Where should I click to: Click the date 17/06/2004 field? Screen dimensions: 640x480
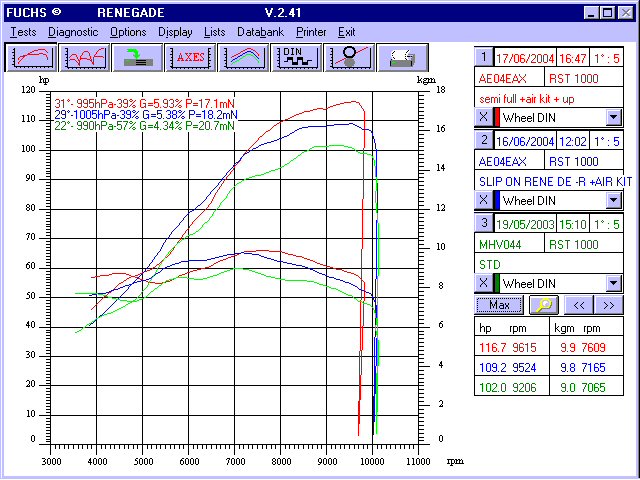(x=525, y=59)
